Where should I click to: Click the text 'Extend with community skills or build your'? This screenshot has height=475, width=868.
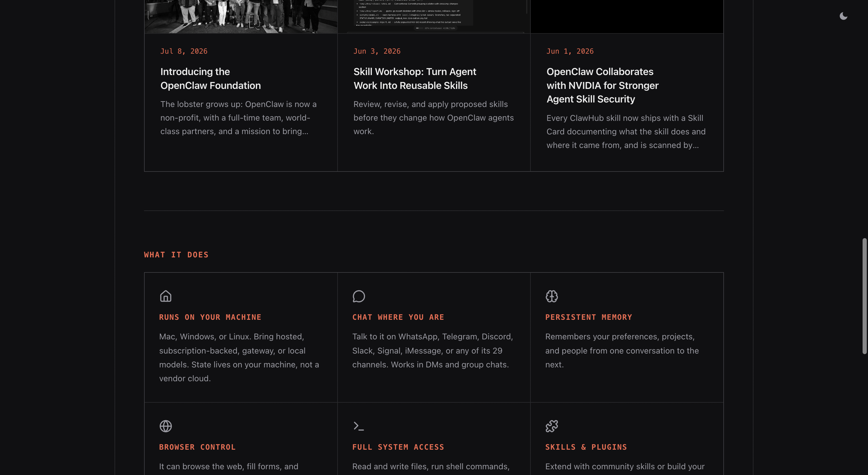(625, 467)
